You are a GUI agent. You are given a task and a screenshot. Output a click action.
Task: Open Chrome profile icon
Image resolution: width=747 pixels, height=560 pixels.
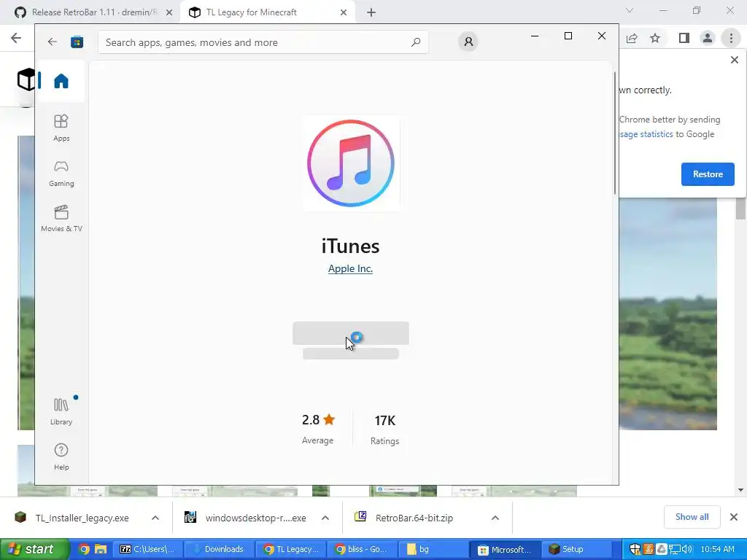coord(708,38)
